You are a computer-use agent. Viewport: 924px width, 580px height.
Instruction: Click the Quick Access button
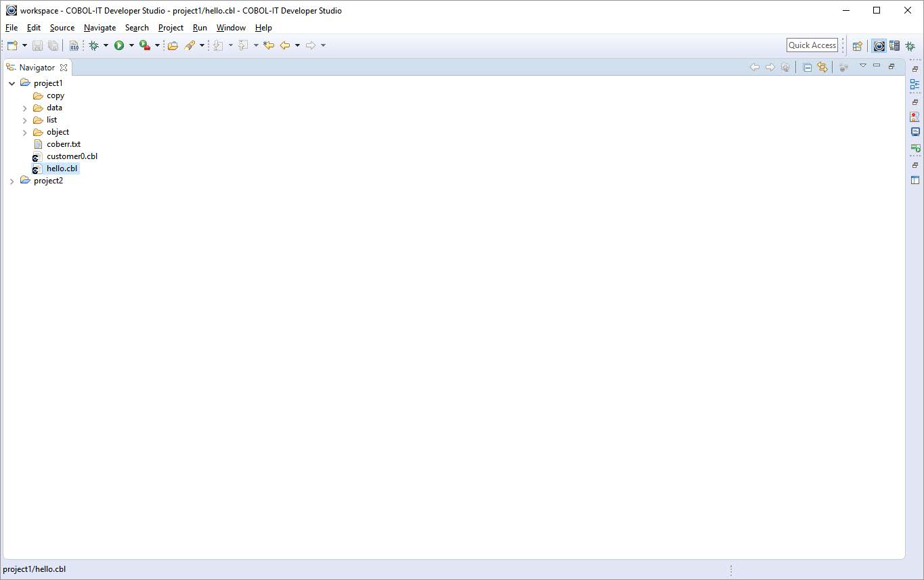pos(812,45)
